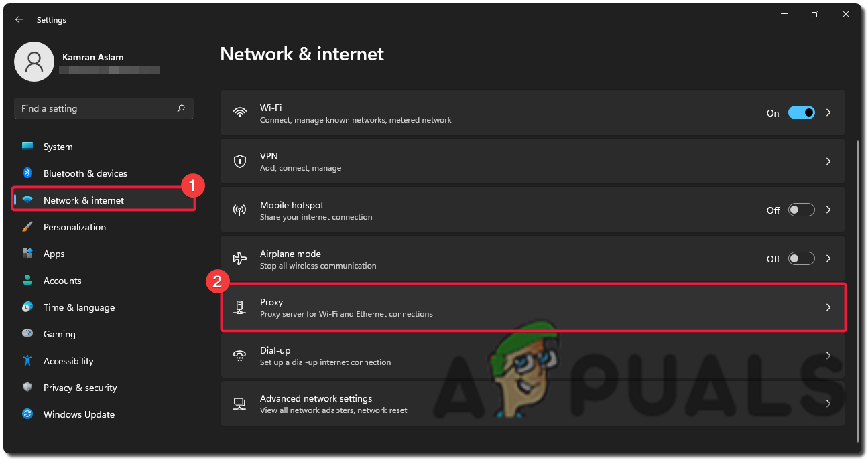Open the Apps settings category

point(54,254)
